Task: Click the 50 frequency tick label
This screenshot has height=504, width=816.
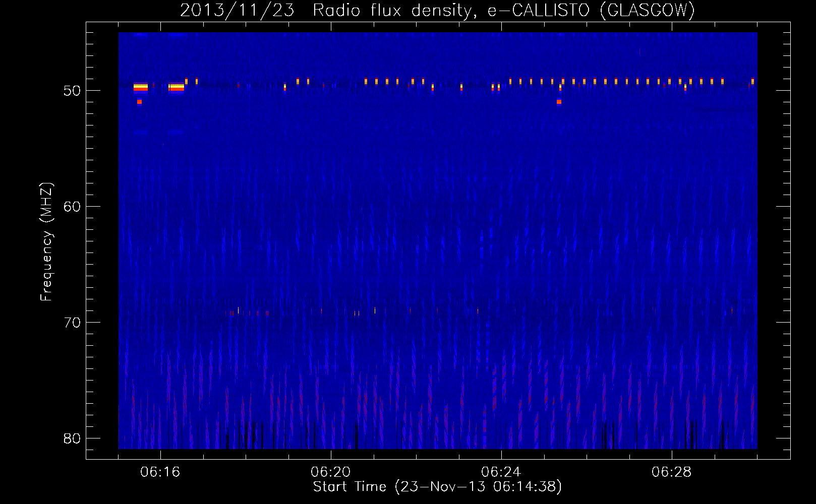Action: (72, 91)
